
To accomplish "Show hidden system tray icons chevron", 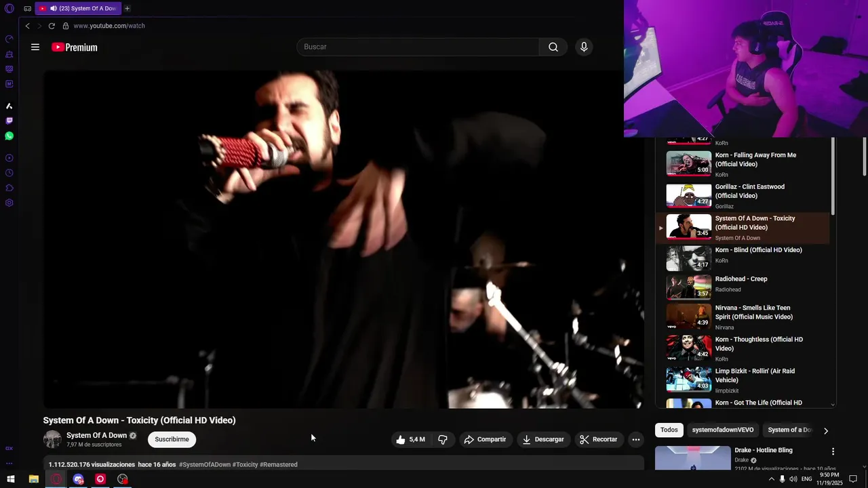I will tap(771, 479).
